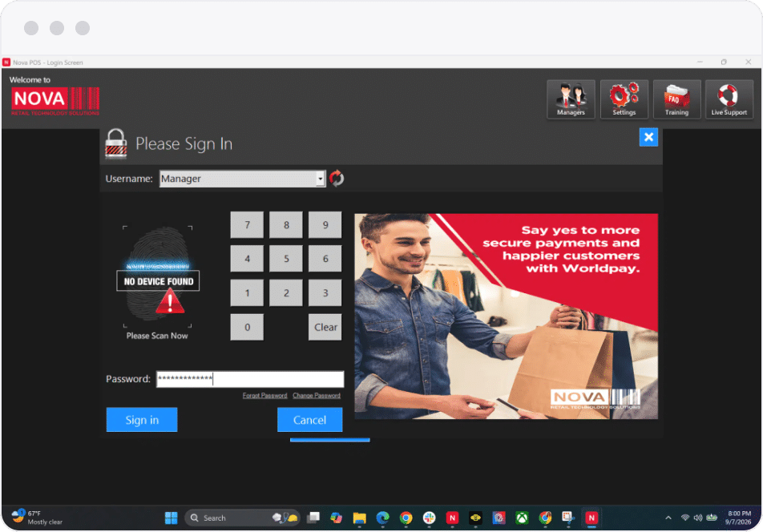Screen dimensions: 763x532
Task: Tap keypad digit 2
Action: coord(286,292)
